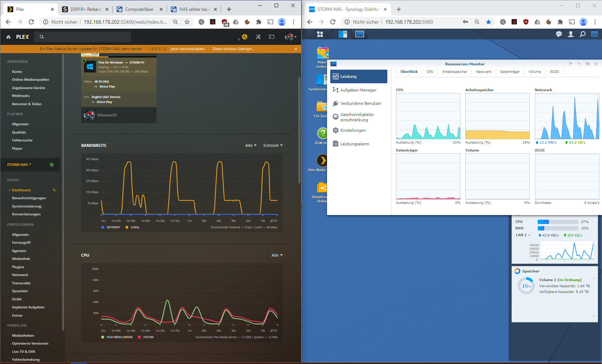Viewport: 602px width, 364px height.
Task: Select the ComputerBase browser tab
Action: tap(139, 9)
